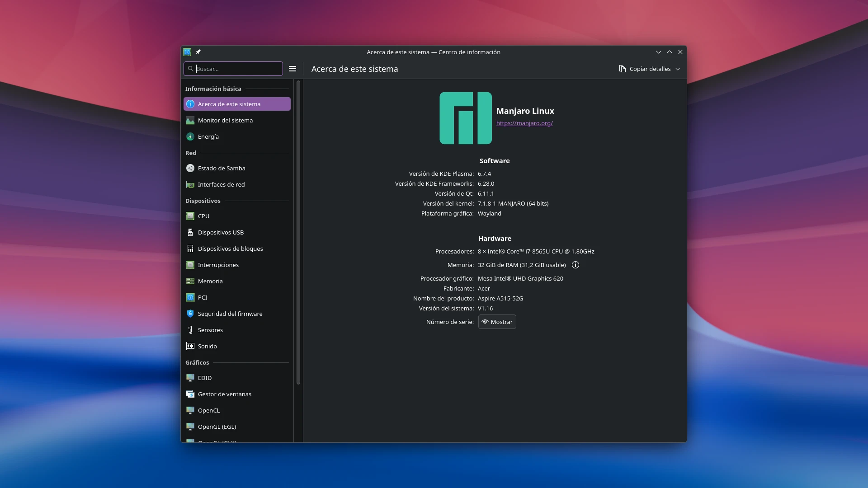Show the serial number with Mostrar
Screen dimensions: 868x488
coord(497,322)
